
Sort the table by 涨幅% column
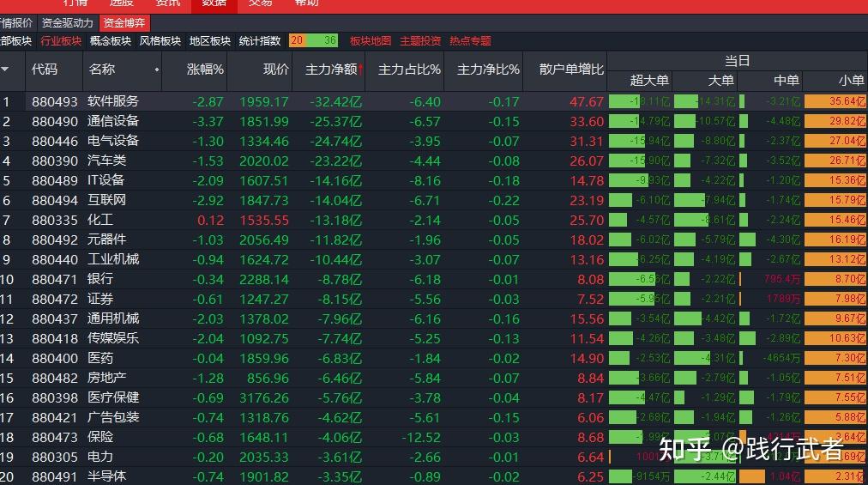[x=205, y=69]
